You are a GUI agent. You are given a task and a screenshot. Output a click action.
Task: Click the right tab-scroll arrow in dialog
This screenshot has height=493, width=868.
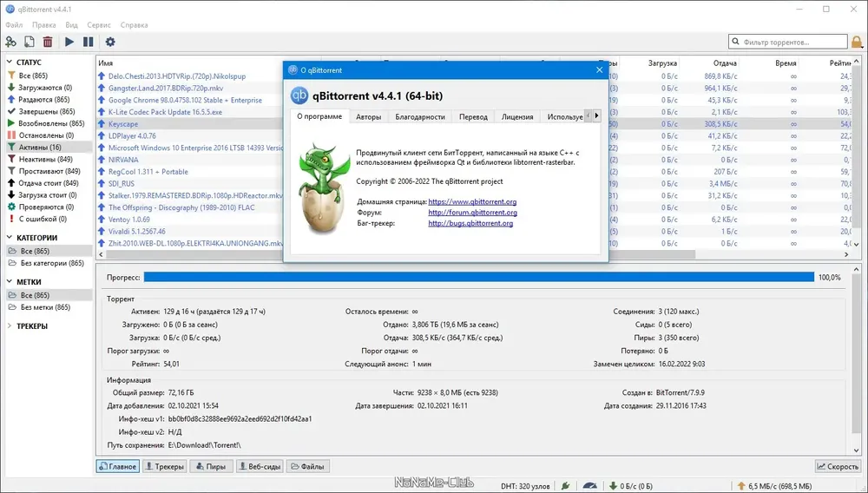[x=596, y=115]
